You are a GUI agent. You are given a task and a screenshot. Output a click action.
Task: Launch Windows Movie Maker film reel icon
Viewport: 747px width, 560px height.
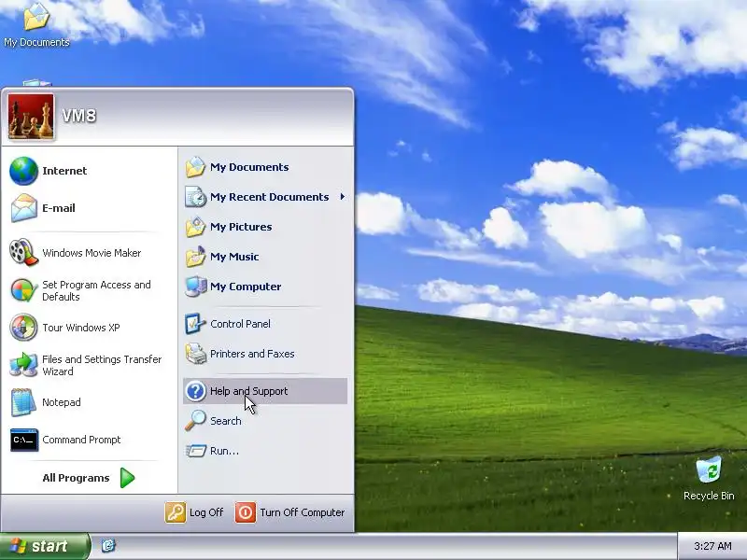pos(23,252)
